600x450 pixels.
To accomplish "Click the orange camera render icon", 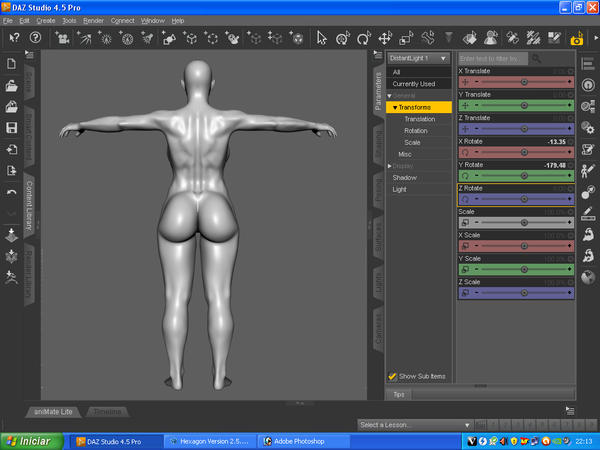I will tap(576, 39).
